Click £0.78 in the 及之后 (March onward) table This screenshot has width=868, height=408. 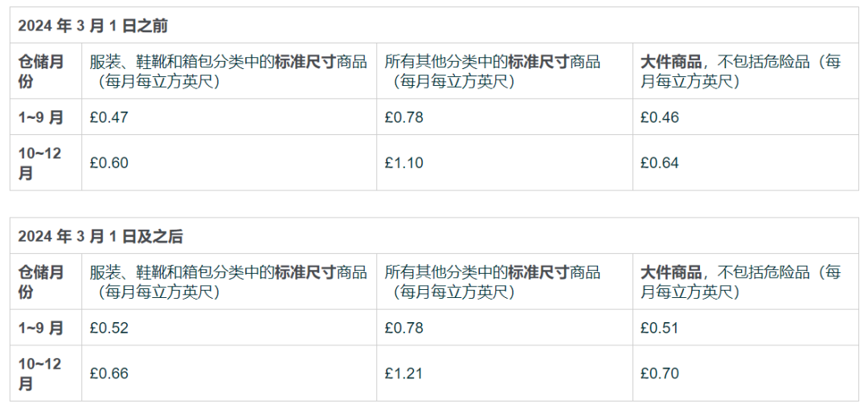[404, 328]
